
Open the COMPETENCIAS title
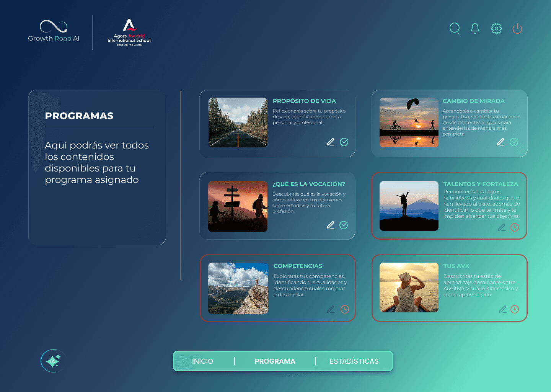pos(298,266)
